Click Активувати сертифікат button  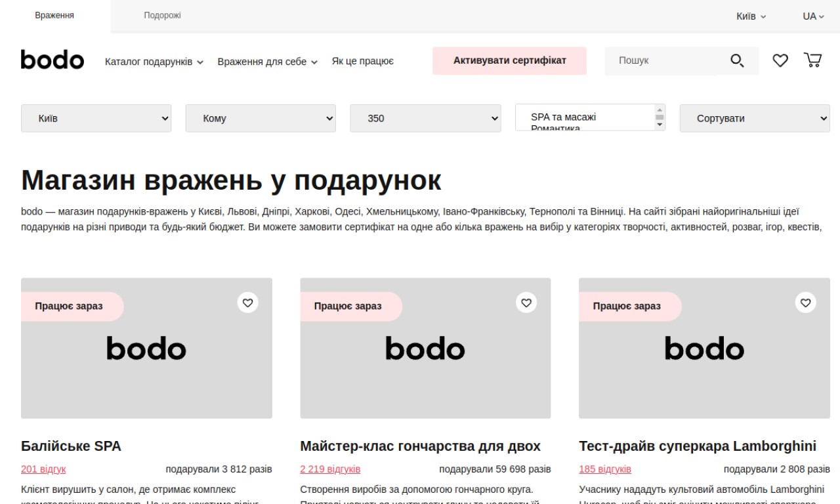pos(509,60)
